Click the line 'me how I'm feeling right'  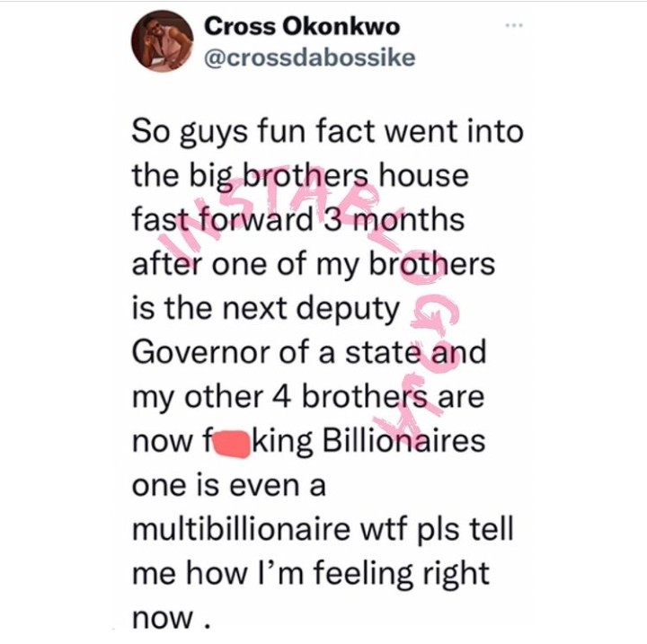click(x=311, y=575)
